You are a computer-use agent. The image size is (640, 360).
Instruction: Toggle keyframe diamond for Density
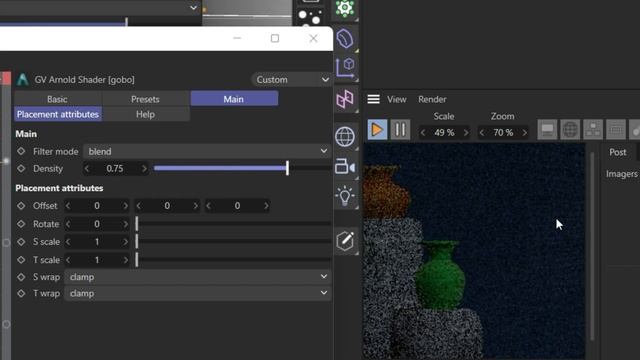21,169
